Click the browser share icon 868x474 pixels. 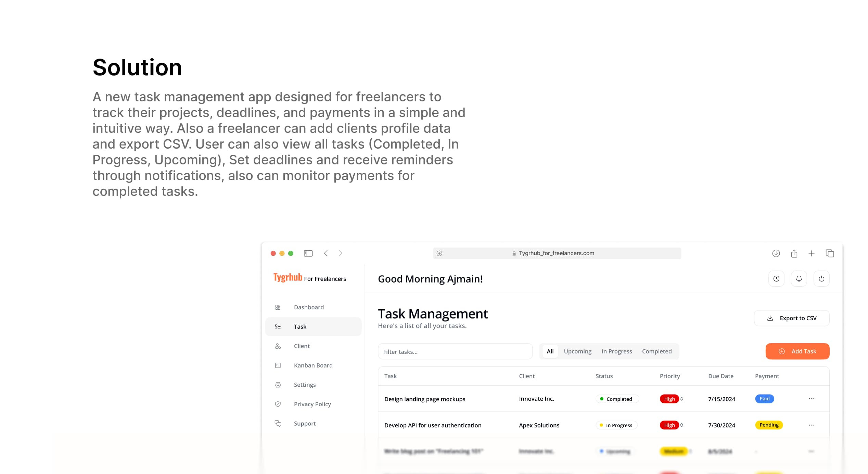[794, 253]
